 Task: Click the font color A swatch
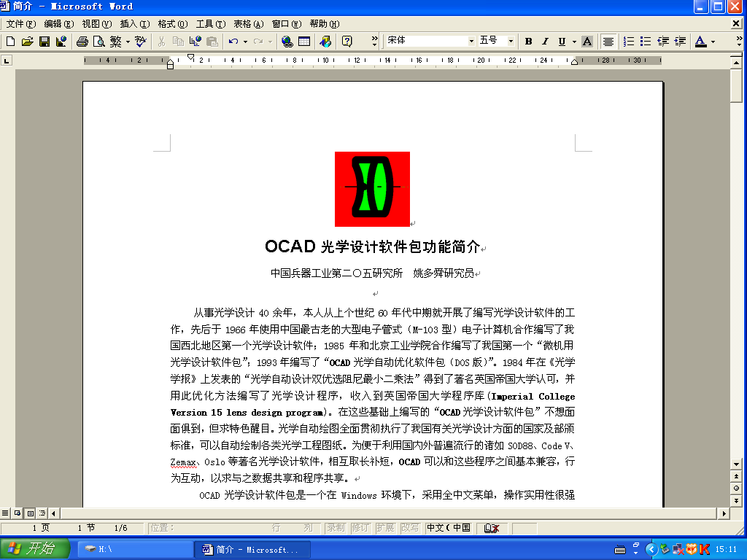(x=700, y=42)
